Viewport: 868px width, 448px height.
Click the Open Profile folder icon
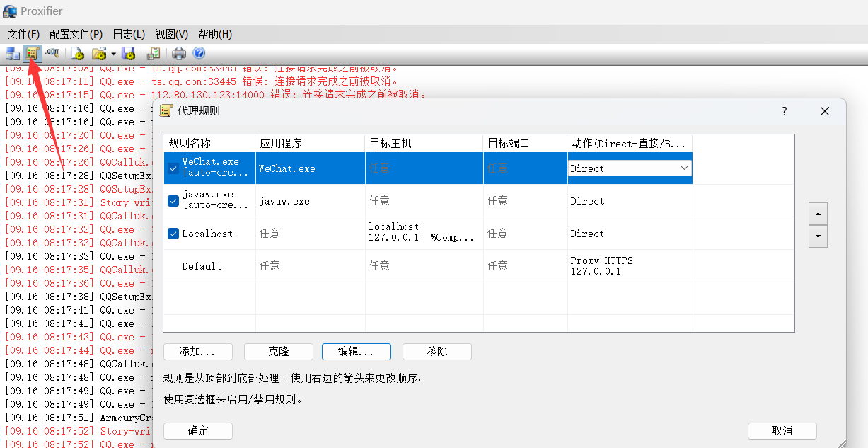pos(98,53)
